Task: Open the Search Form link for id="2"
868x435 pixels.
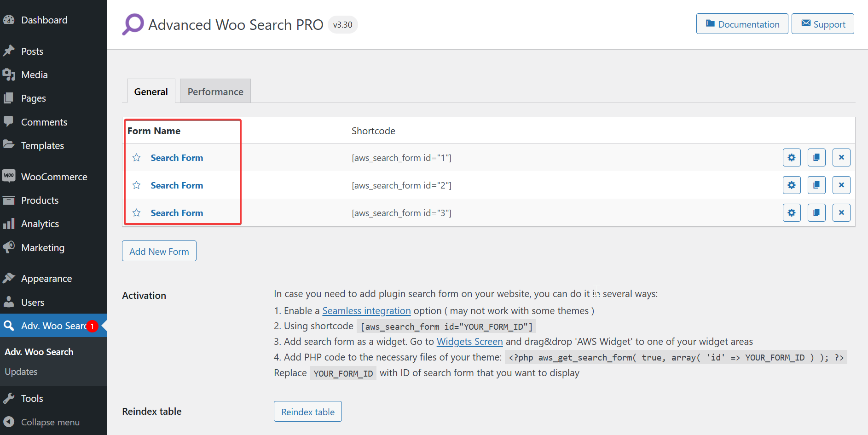Action: tap(177, 185)
